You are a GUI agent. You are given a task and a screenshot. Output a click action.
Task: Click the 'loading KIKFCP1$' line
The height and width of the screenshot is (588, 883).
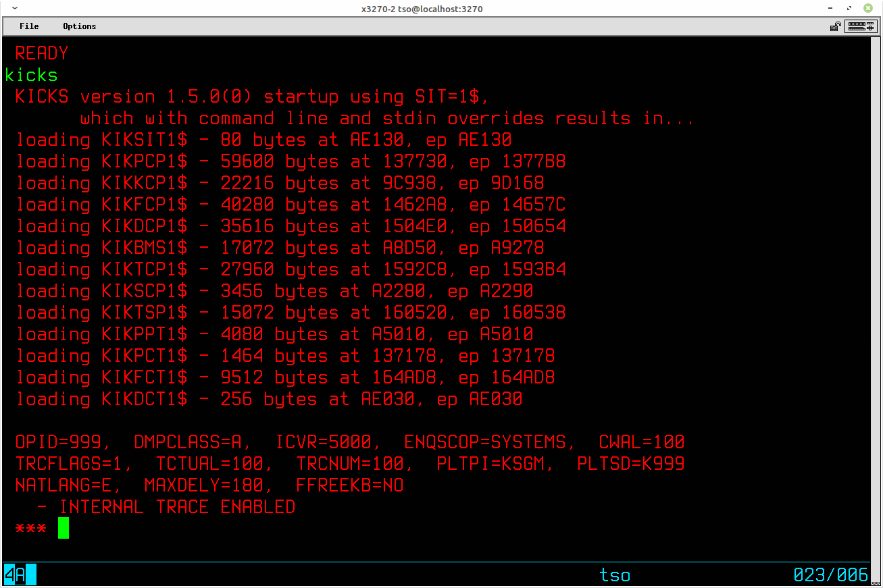(x=291, y=205)
